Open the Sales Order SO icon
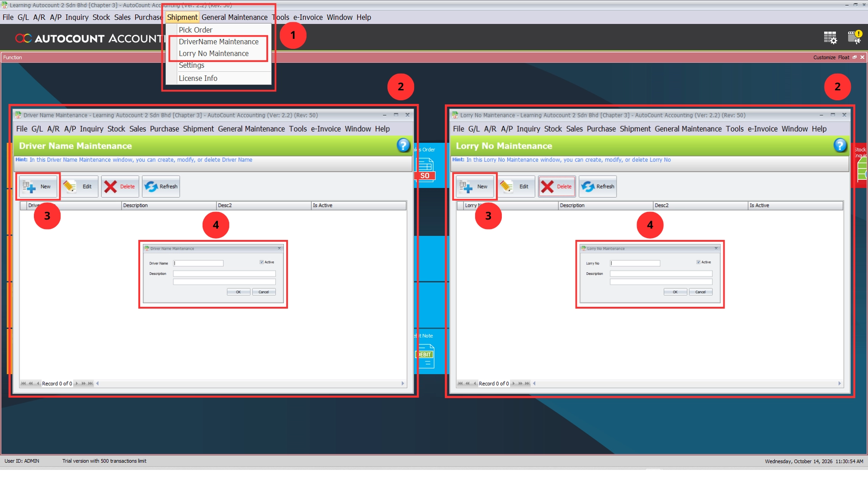The height and width of the screenshot is (488, 868). click(425, 169)
